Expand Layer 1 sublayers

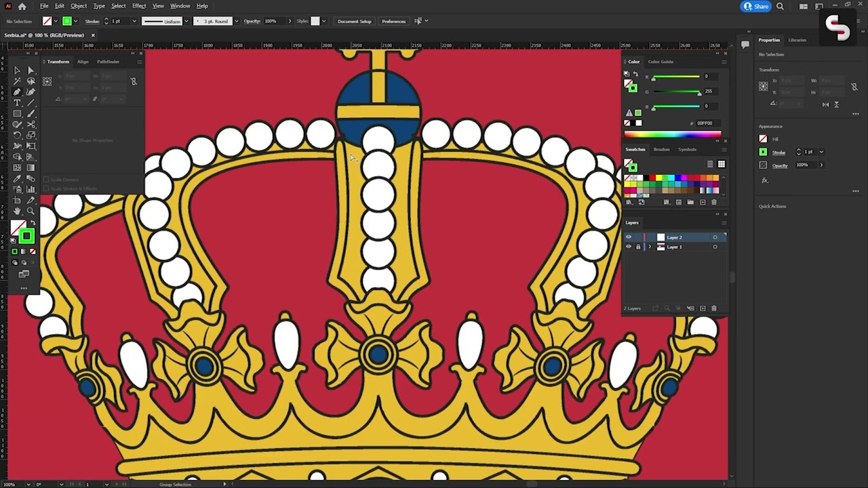(650, 247)
